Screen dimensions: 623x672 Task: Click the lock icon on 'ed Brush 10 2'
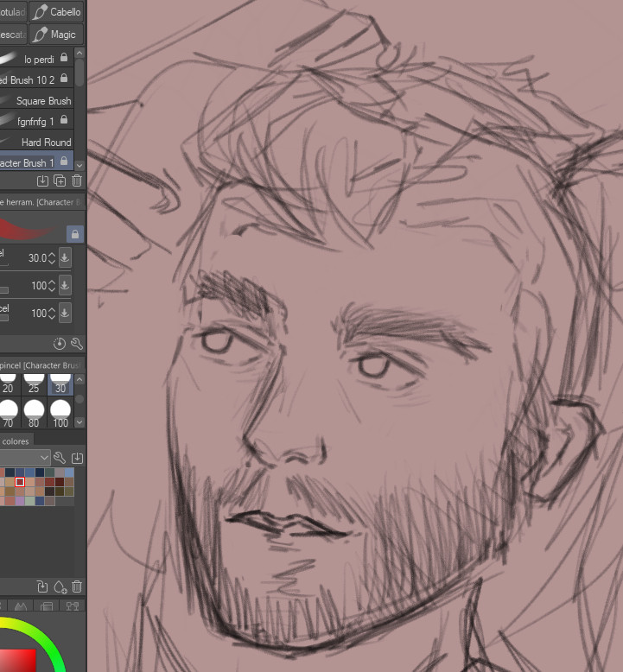(x=64, y=78)
